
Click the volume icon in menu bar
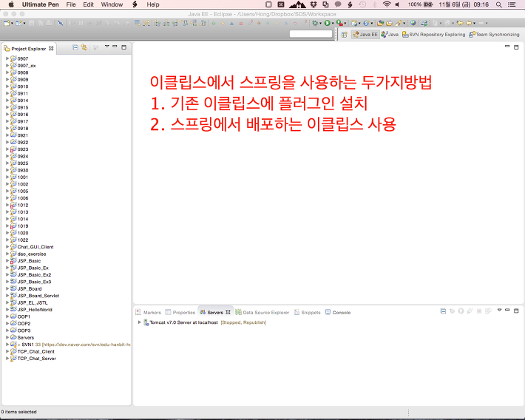(x=397, y=4)
